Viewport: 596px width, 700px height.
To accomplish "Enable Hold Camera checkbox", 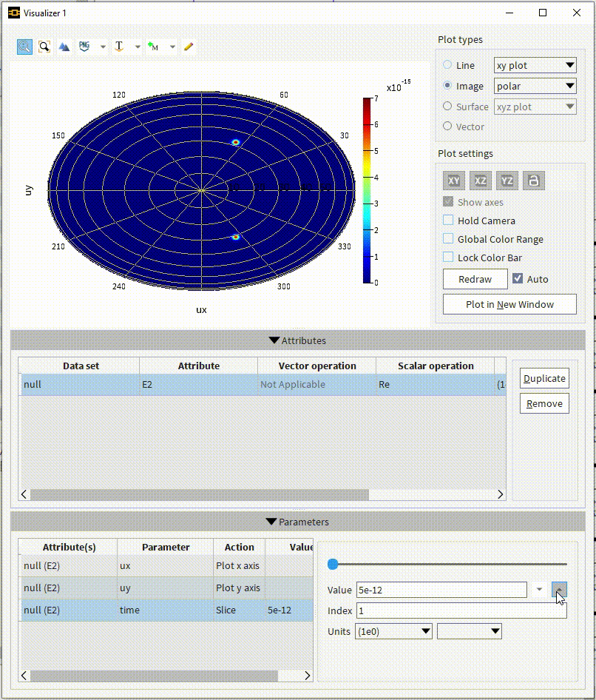I will coord(448,220).
